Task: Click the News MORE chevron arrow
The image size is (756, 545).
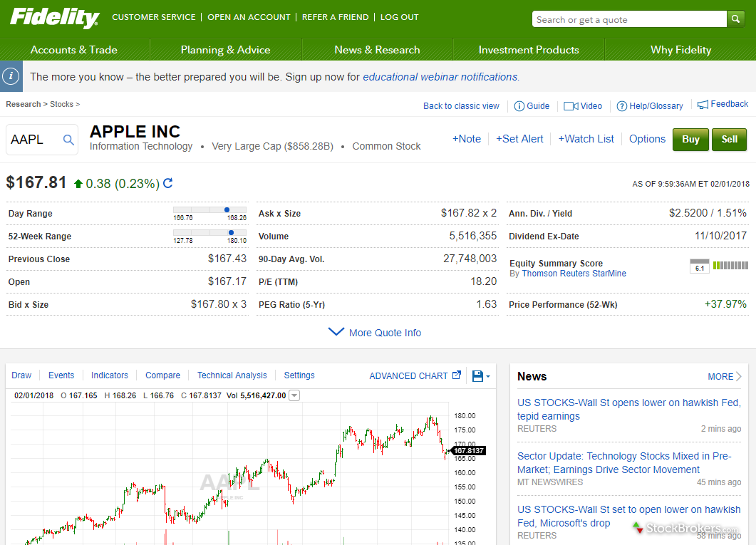Action: click(x=739, y=376)
